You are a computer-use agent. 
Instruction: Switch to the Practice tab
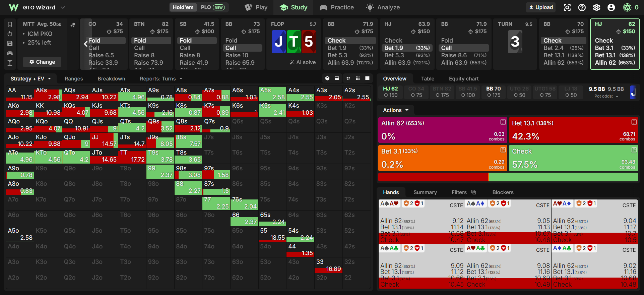pyautogui.click(x=337, y=7)
